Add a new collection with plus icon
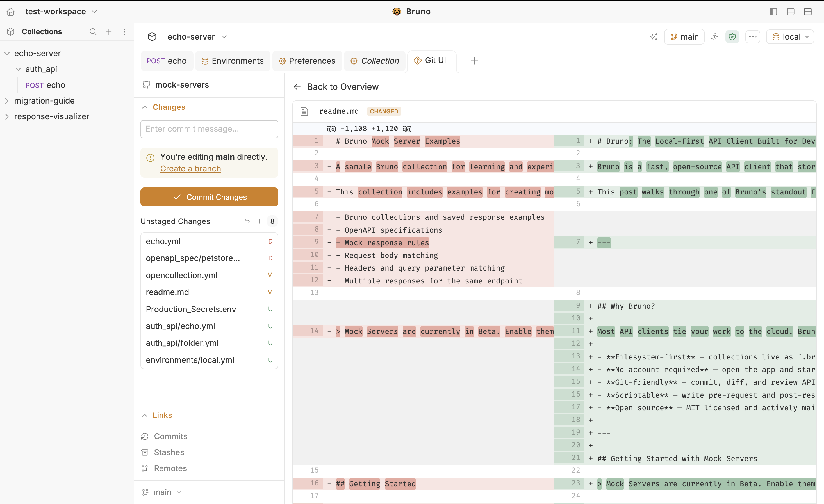 coord(109,32)
